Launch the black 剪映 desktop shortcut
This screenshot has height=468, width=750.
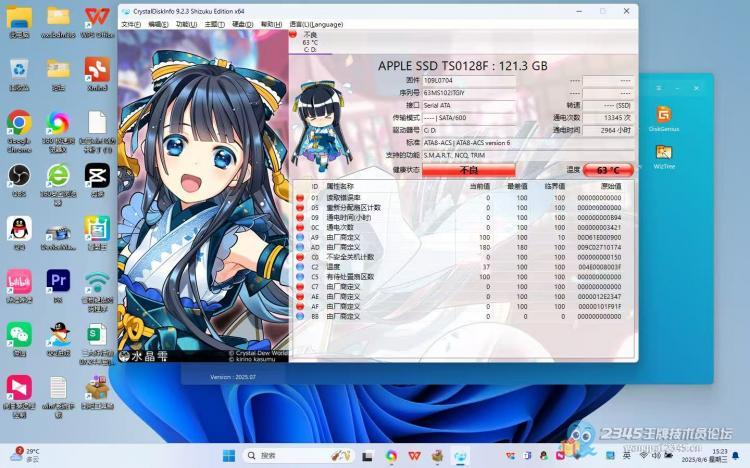pos(97,180)
